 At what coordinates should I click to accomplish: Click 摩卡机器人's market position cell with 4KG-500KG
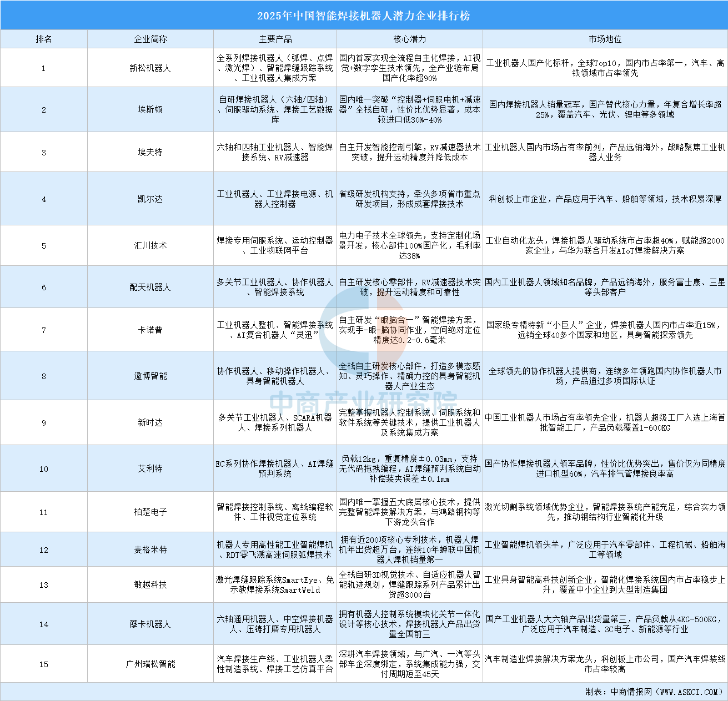click(x=605, y=624)
